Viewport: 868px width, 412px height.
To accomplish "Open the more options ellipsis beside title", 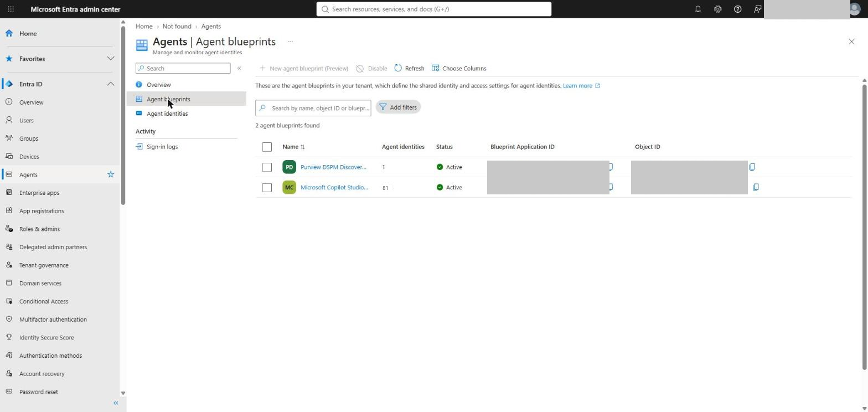I will point(290,42).
